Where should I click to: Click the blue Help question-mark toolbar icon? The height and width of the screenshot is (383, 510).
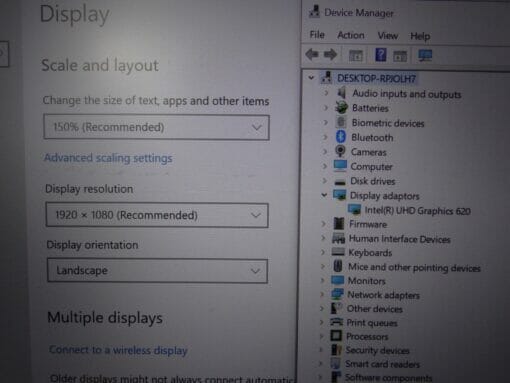[x=380, y=55]
